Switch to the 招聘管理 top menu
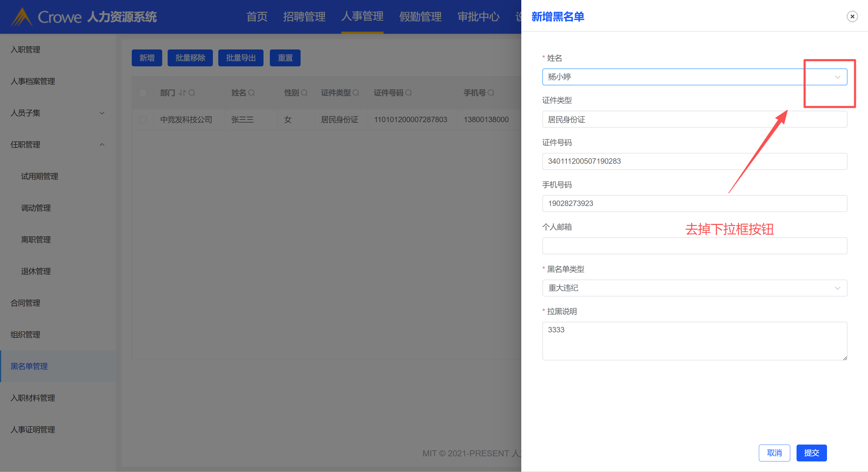868x472 pixels. (x=304, y=17)
